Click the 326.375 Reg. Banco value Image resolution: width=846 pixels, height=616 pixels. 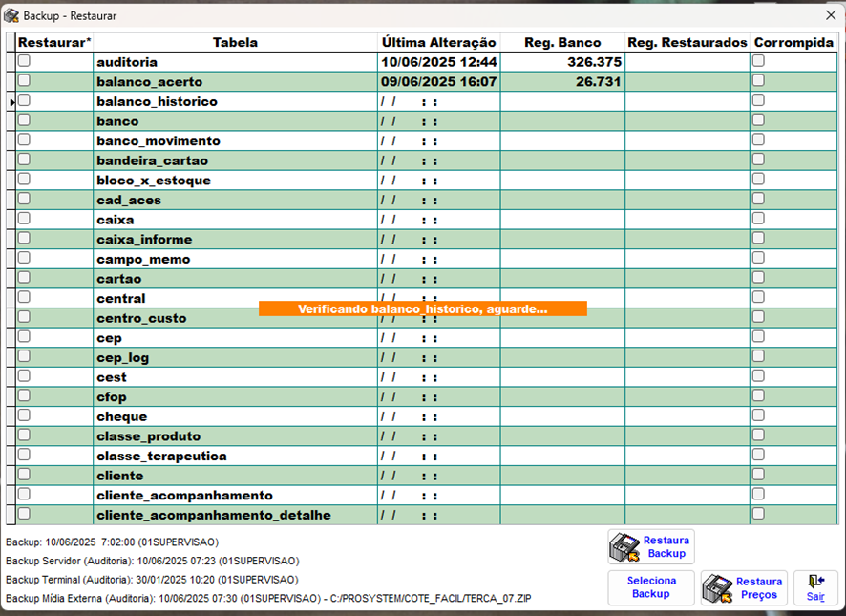pyautogui.click(x=595, y=62)
